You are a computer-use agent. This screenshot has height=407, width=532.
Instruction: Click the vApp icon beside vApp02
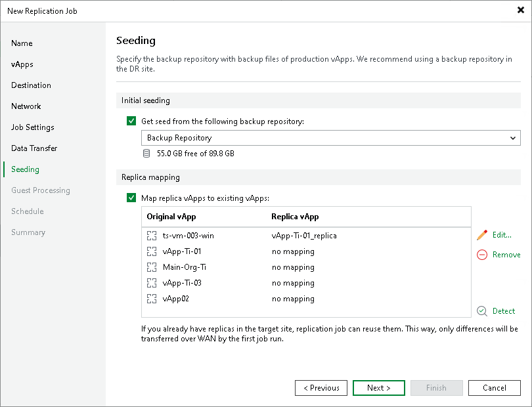(x=152, y=299)
